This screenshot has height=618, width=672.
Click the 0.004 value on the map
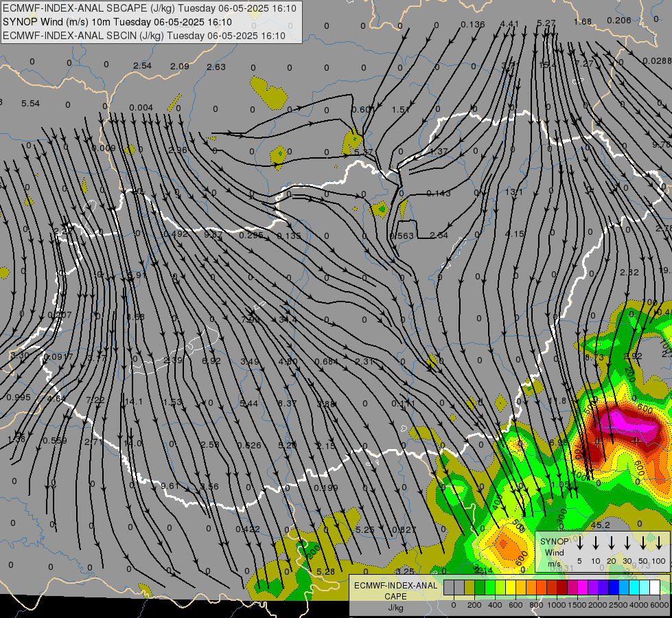point(141,107)
